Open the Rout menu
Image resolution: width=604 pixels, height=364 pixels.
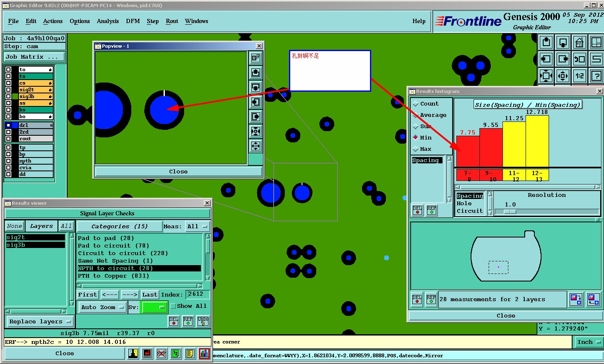point(172,21)
